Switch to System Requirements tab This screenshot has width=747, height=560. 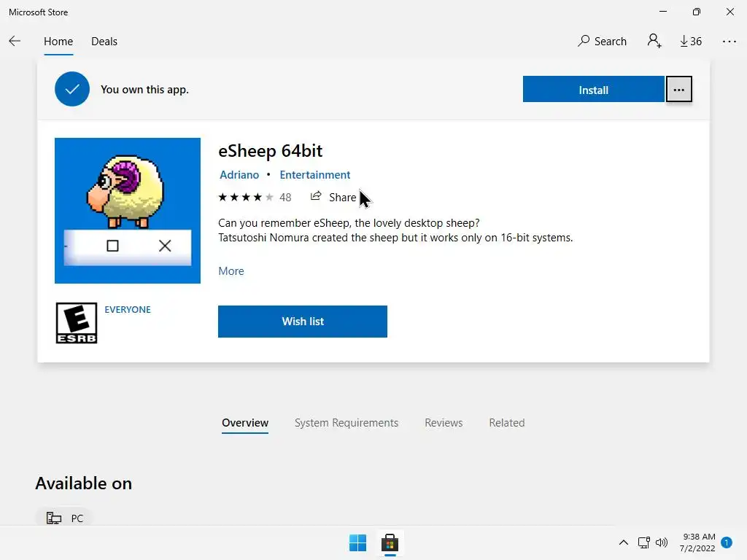[347, 423]
